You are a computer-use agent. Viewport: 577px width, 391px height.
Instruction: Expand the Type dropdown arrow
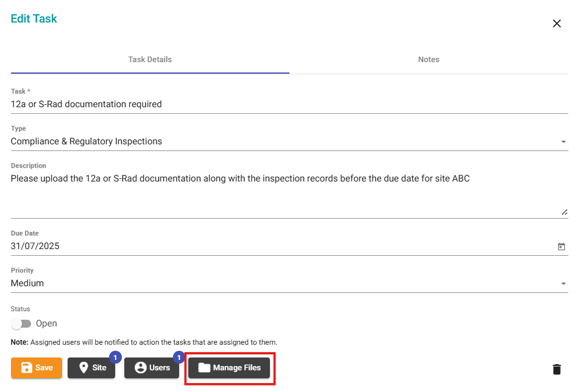(563, 142)
